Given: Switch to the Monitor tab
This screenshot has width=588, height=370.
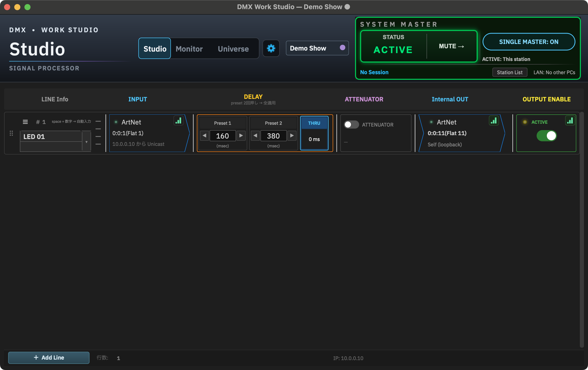Looking at the screenshot, I should coord(189,49).
